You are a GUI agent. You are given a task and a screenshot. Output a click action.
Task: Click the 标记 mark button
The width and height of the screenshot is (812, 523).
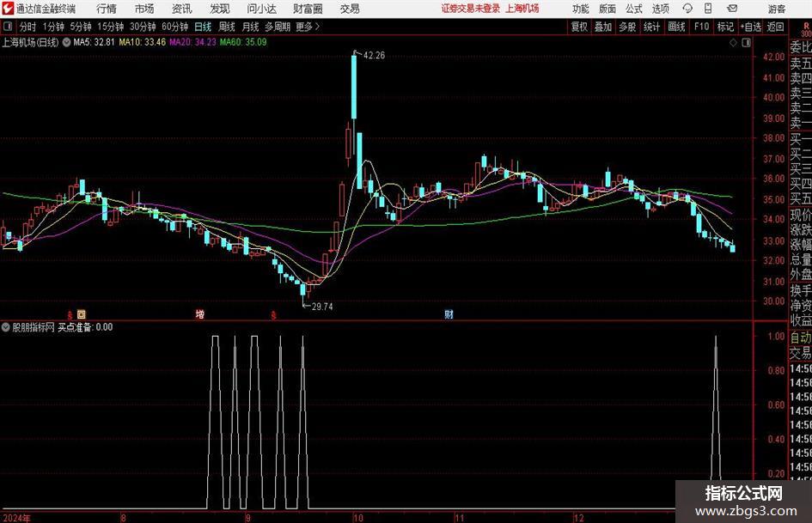(725, 27)
